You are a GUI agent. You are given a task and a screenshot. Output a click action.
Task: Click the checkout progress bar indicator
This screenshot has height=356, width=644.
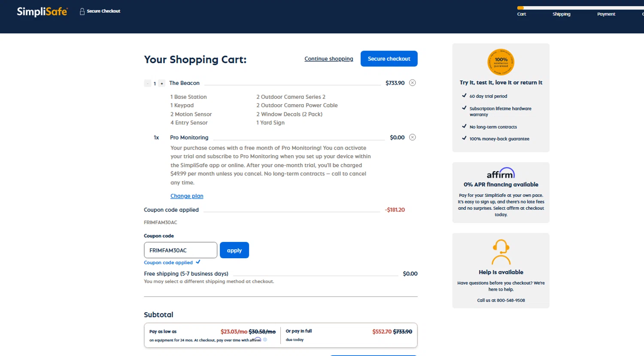pos(580,8)
